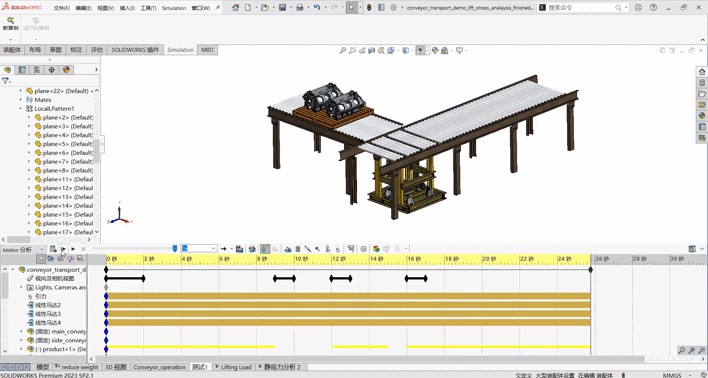Collapse the LocalLPattern1 node
The height and width of the screenshot is (378, 708).
[20, 109]
